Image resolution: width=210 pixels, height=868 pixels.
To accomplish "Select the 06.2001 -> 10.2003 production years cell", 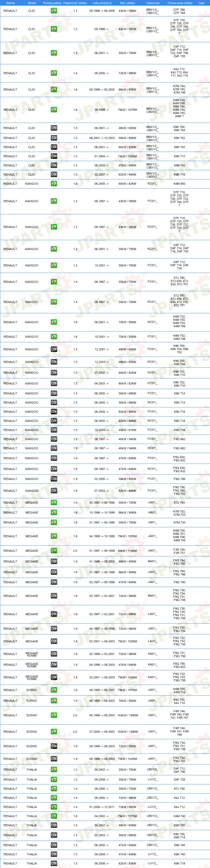I will coord(102,138).
